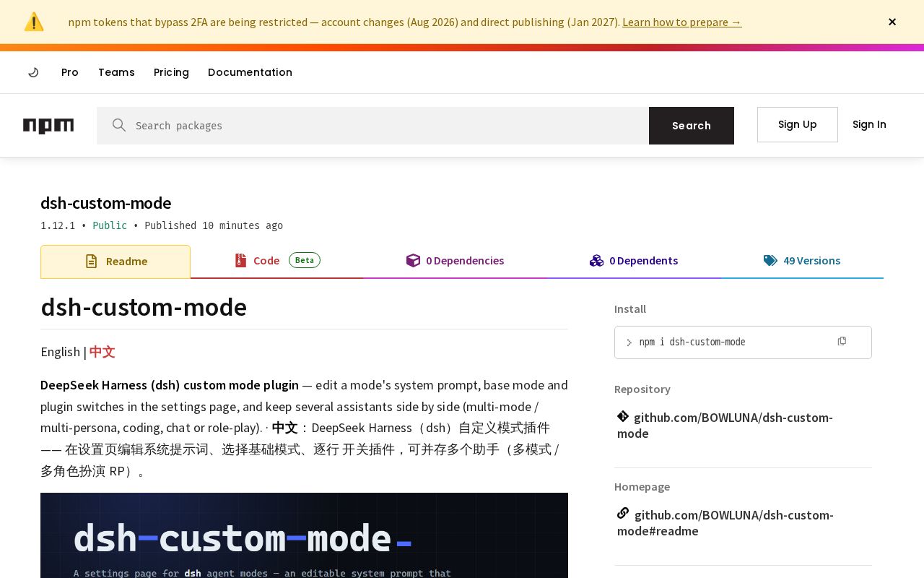The height and width of the screenshot is (578, 924).
Task: Open the npm logo home link
Action: pyautogui.click(x=48, y=126)
